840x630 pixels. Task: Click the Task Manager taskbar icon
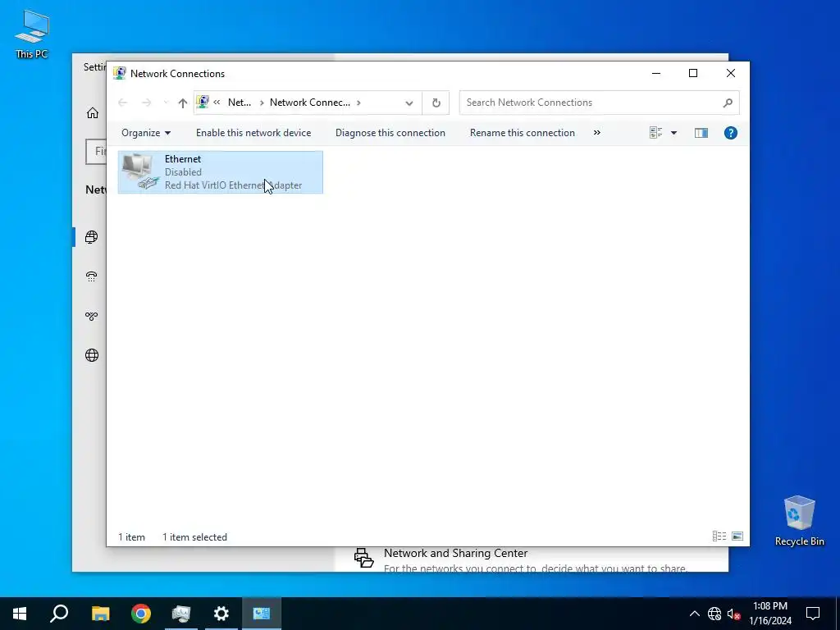tap(181, 614)
